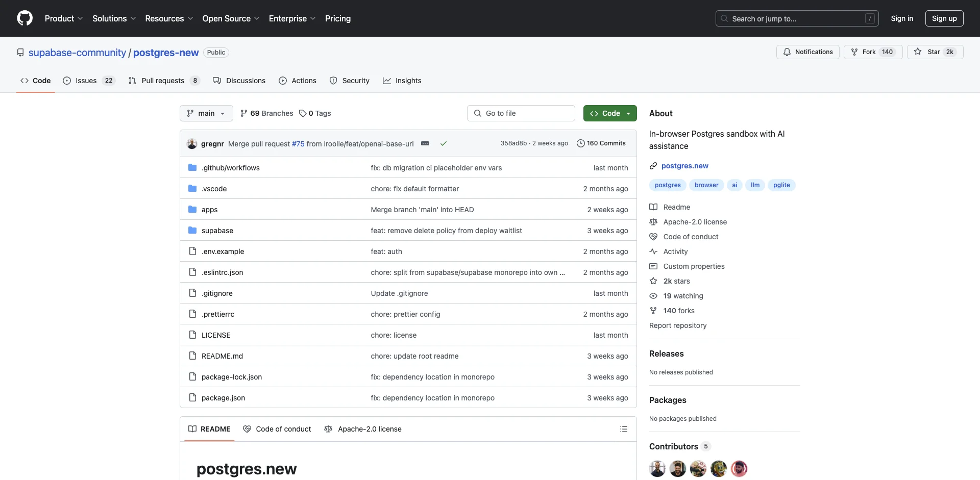Open the Pull requests tab
This screenshot has height=480, width=980.
164,81
